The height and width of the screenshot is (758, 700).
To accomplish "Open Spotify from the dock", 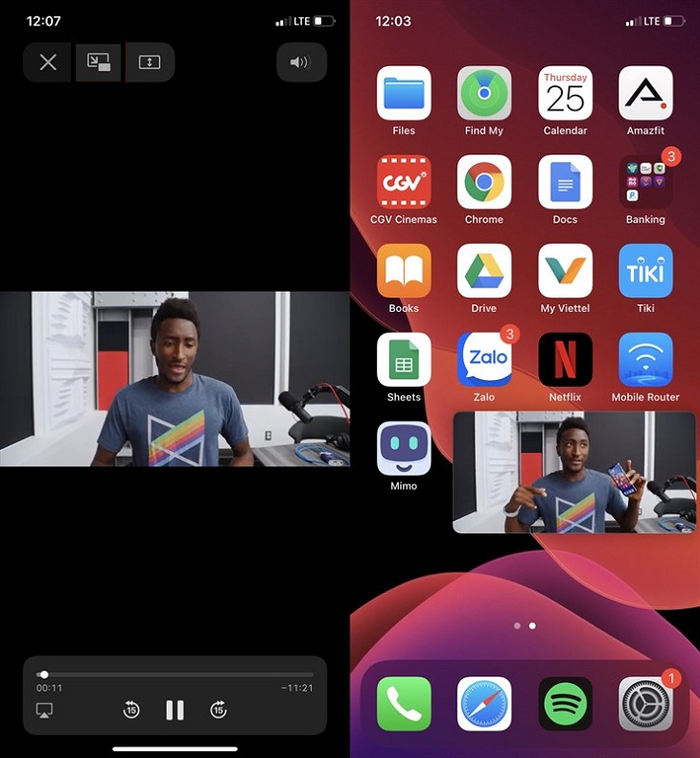I will coord(565,703).
